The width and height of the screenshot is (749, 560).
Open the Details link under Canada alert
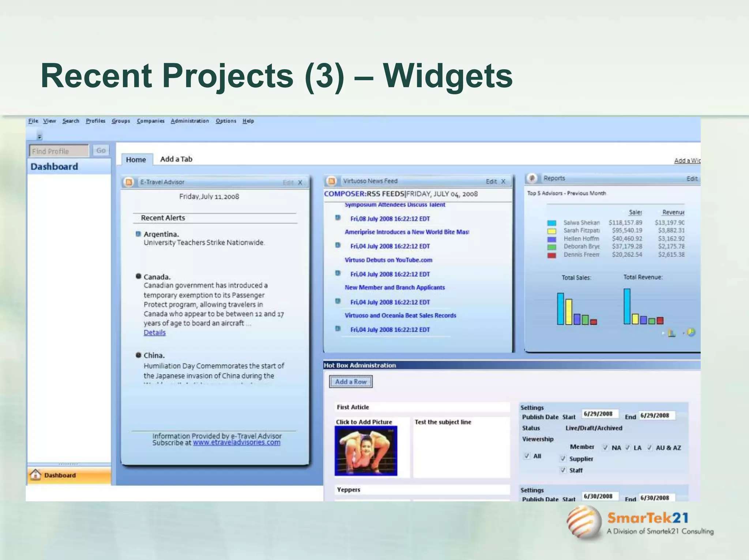(x=154, y=332)
